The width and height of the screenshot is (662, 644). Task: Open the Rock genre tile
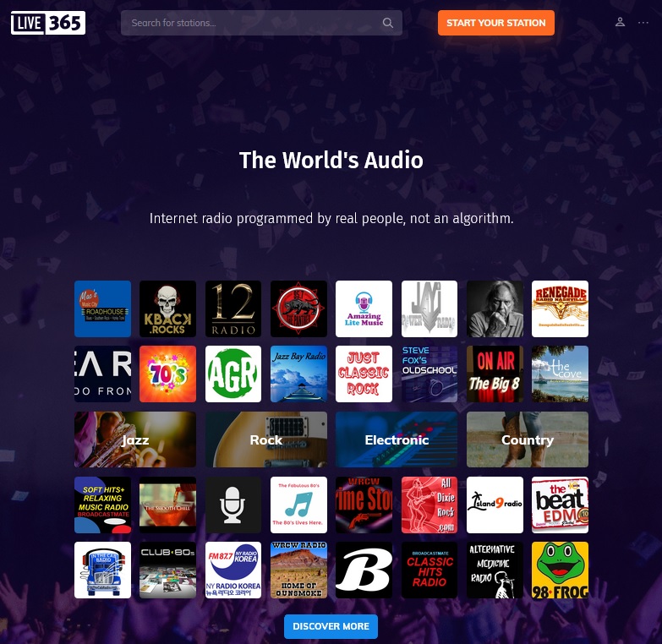click(x=266, y=439)
